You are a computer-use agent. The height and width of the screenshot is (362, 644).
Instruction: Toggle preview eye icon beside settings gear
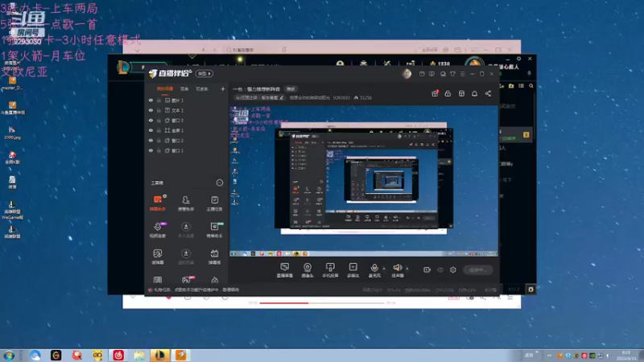pyautogui.click(x=440, y=269)
